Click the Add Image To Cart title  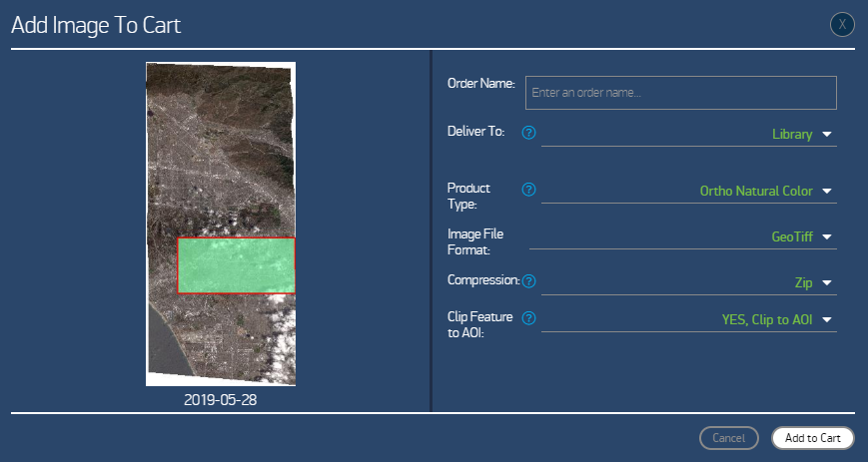pos(96,26)
